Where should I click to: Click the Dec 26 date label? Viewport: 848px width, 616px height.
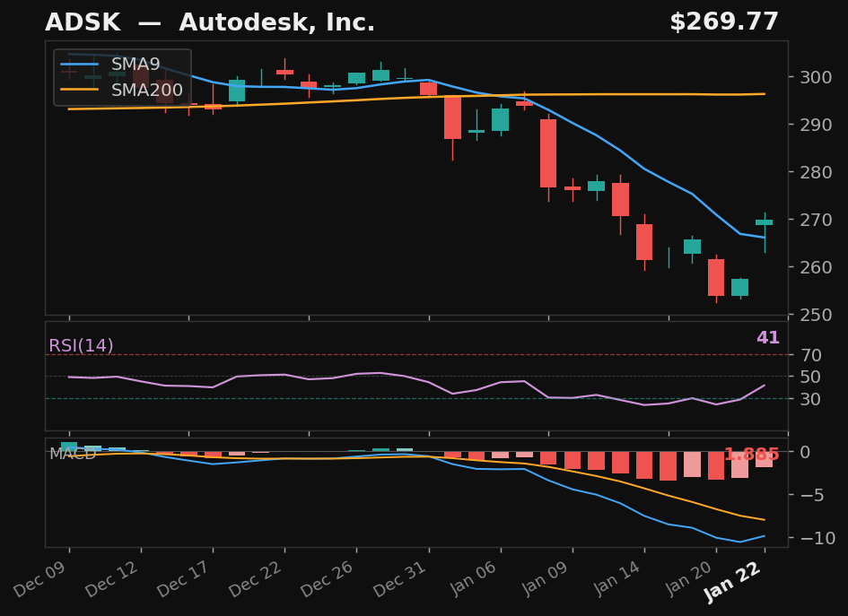(x=328, y=579)
